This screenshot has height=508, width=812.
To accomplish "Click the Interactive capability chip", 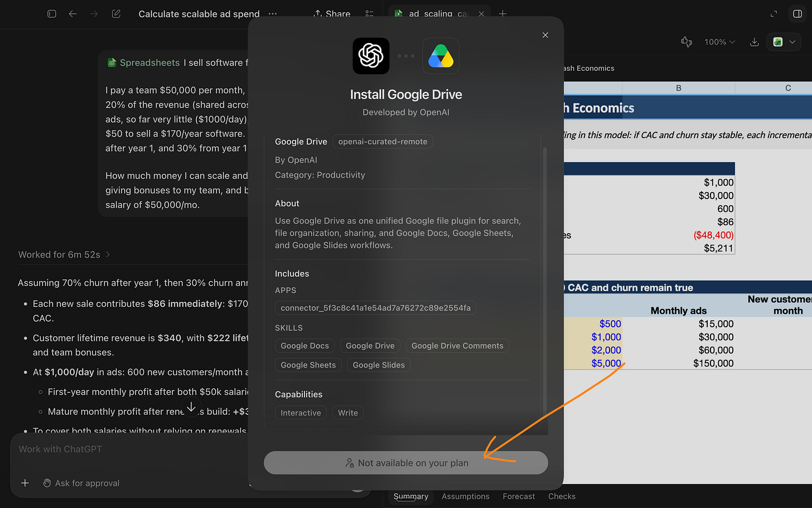I will [x=301, y=413].
